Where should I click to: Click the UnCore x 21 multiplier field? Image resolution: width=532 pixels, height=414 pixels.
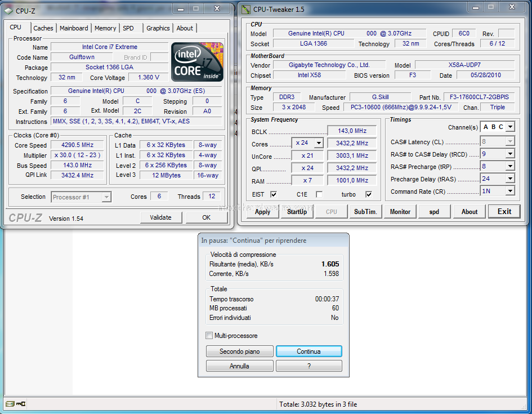click(307, 156)
